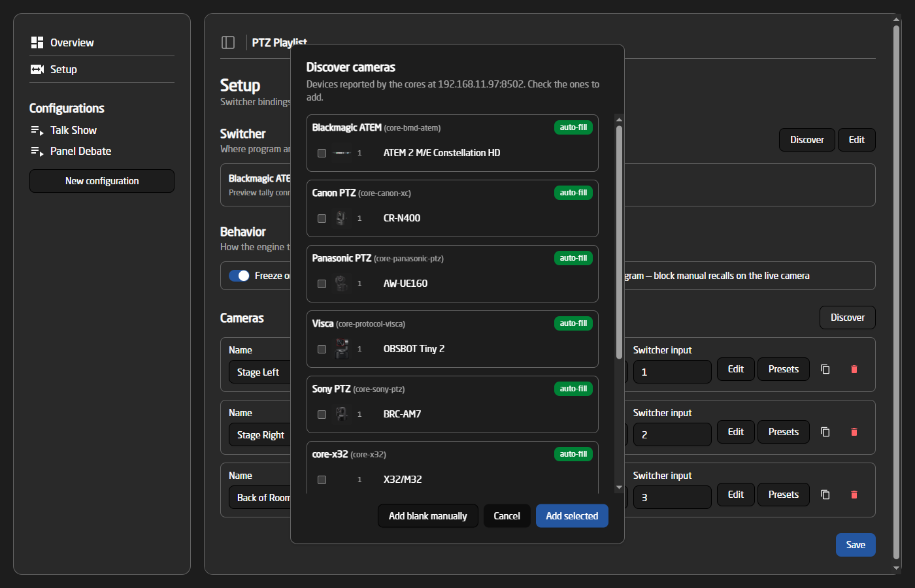Screen dimensions: 915x588
Task: Edit the camera on switcher input 2
Action: pos(736,432)
